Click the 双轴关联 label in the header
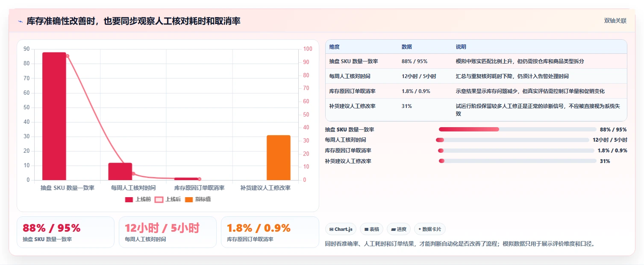Viewport: 644px width, 265px height. 615,21
